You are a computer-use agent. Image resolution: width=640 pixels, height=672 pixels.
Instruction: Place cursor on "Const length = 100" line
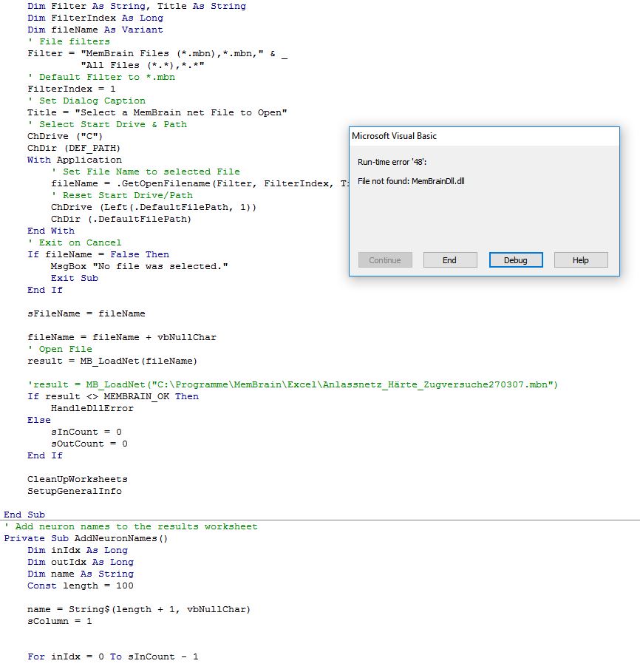pyautogui.click(x=74, y=586)
